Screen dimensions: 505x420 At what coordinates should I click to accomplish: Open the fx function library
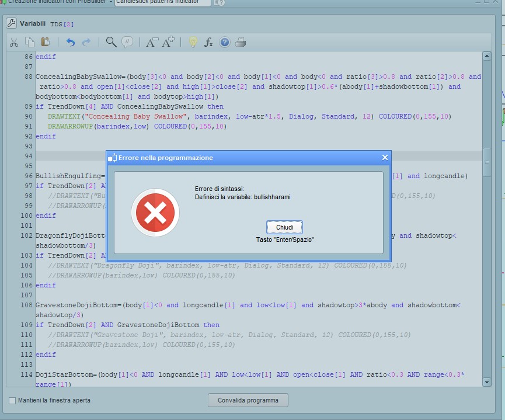(208, 42)
